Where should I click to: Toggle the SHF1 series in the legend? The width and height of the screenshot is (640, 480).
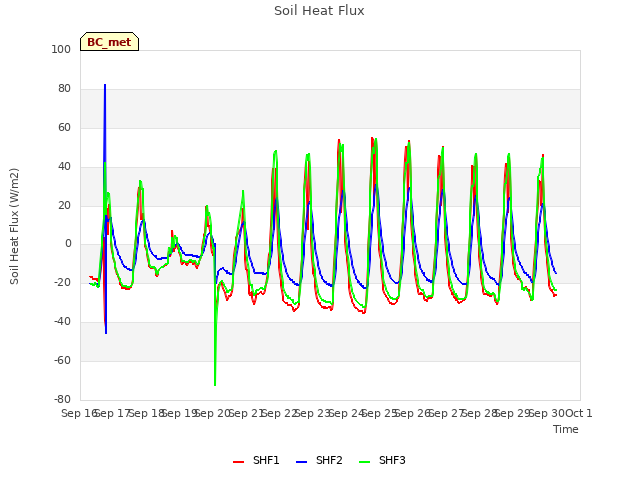[x=256, y=460]
